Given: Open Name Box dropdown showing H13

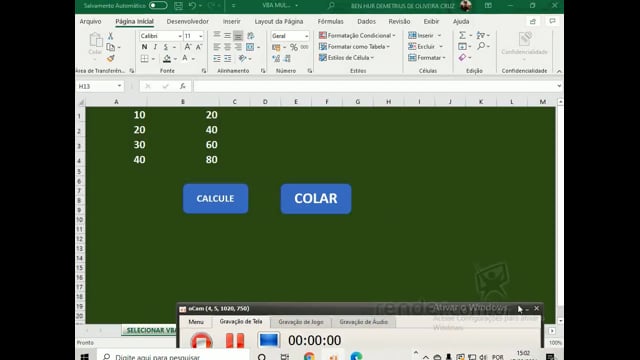Looking at the screenshot, I should click(x=119, y=86).
